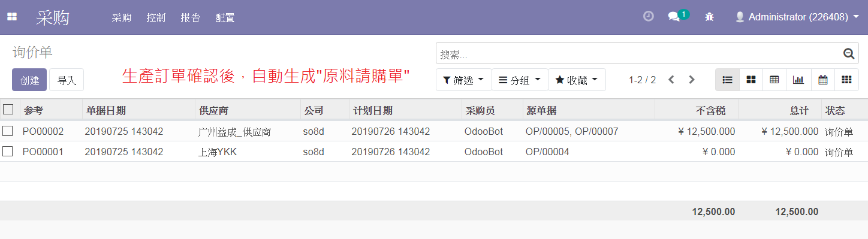The width and height of the screenshot is (868, 239).
Task: Switch to pivot table view
Action: click(x=774, y=80)
